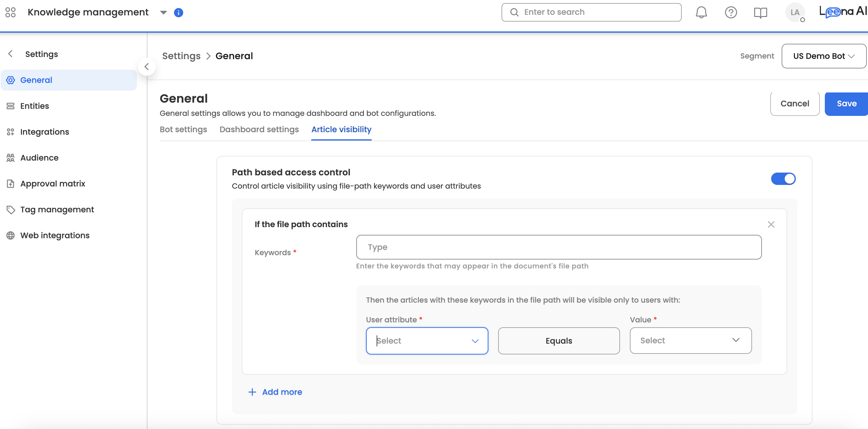Click the Save button
This screenshot has width=868, height=429.
click(x=846, y=104)
